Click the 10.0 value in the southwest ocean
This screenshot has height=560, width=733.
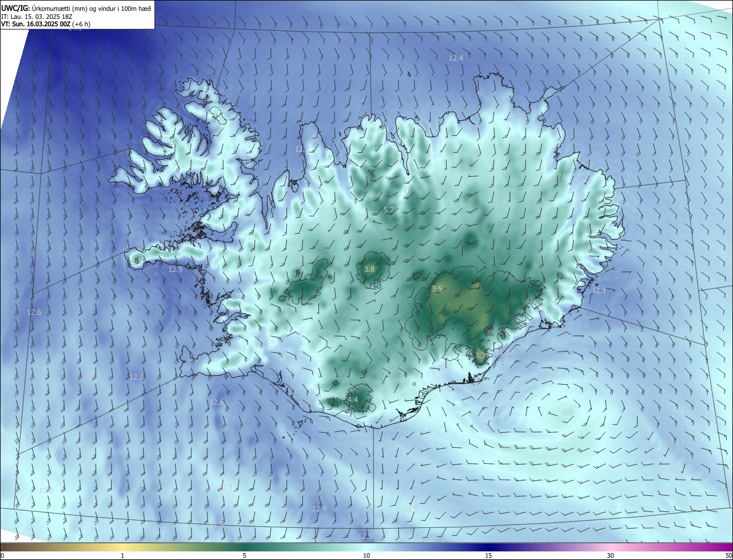point(46,490)
